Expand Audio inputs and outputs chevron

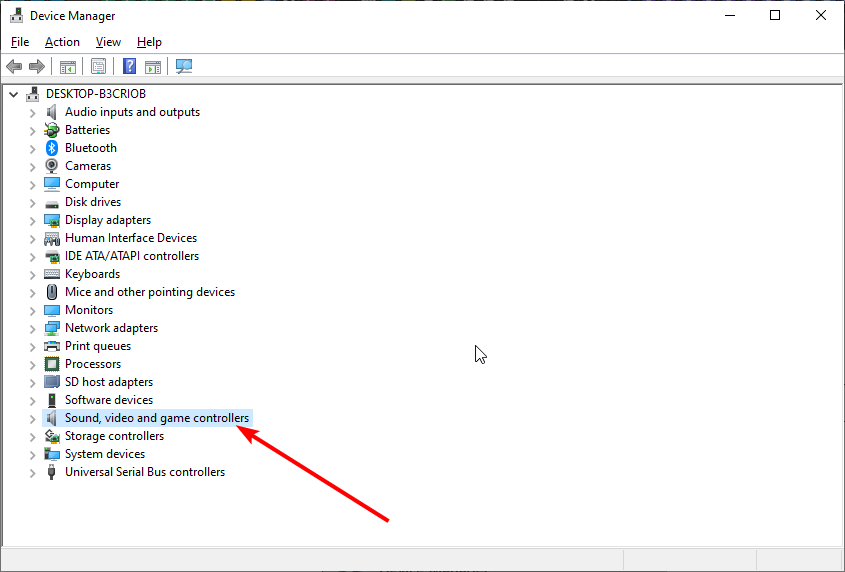(32, 113)
